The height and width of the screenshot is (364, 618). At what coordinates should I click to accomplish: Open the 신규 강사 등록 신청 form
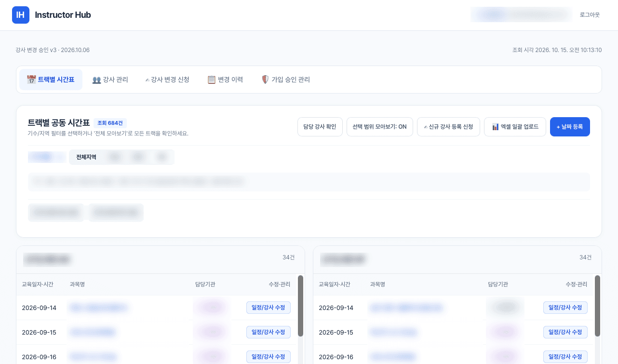448,127
